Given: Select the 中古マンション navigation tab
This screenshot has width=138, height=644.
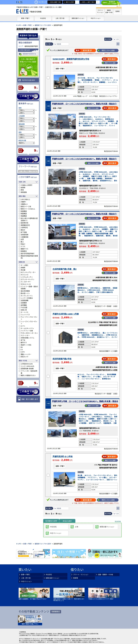Looking at the screenshot, I should (x=95, y=18).
